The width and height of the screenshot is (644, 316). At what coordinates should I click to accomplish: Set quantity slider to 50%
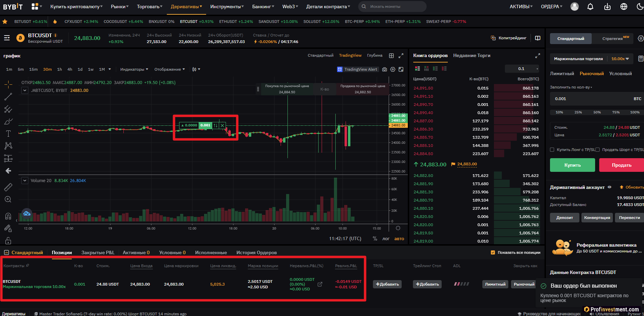pos(597,112)
